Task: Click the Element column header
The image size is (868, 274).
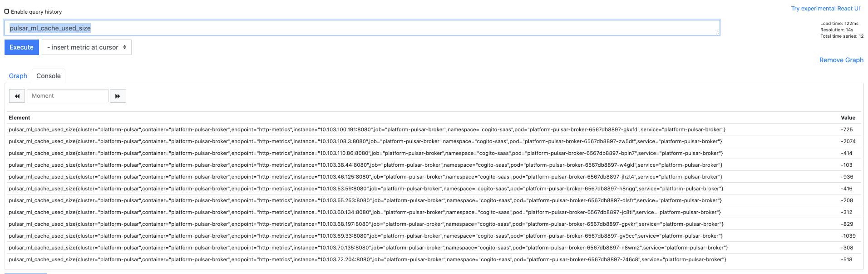Action: click(x=20, y=118)
